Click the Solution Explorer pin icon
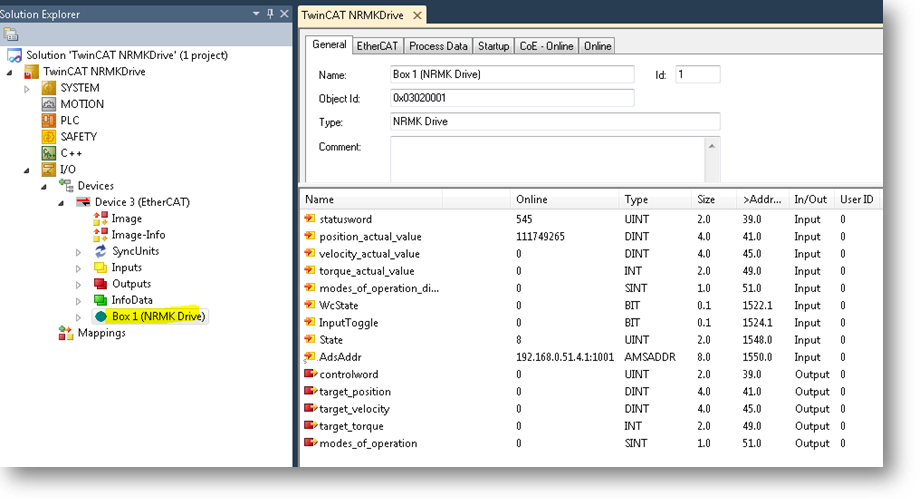This screenshot has width=921, height=499. (x=270, y=14)
